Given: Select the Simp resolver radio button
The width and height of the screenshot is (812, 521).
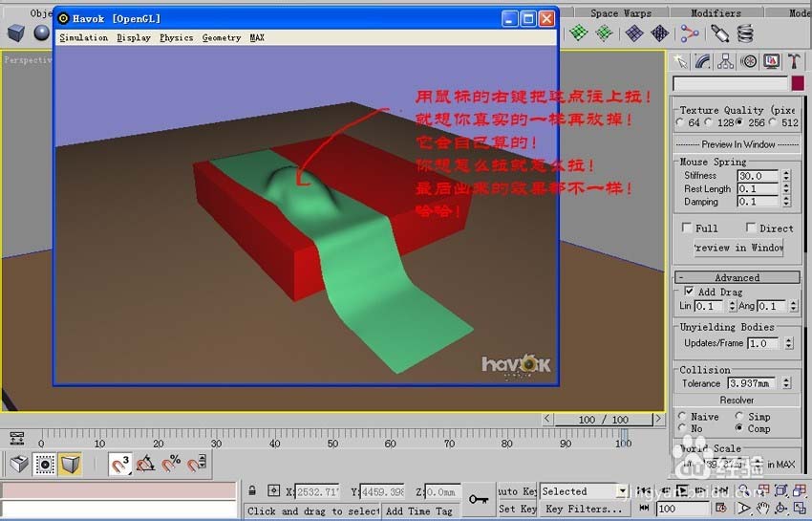Looking at the screenshot, I should point(739,416).
